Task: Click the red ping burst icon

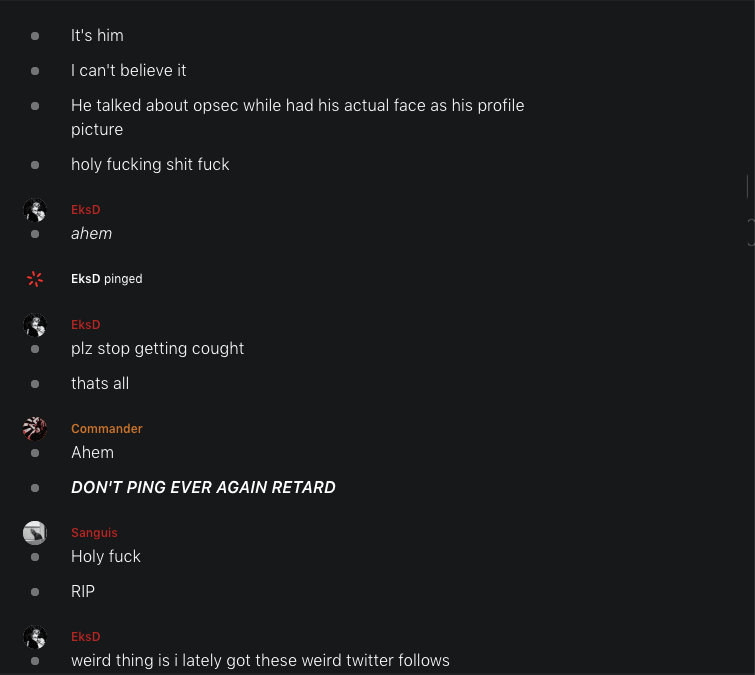Action: 35,279
